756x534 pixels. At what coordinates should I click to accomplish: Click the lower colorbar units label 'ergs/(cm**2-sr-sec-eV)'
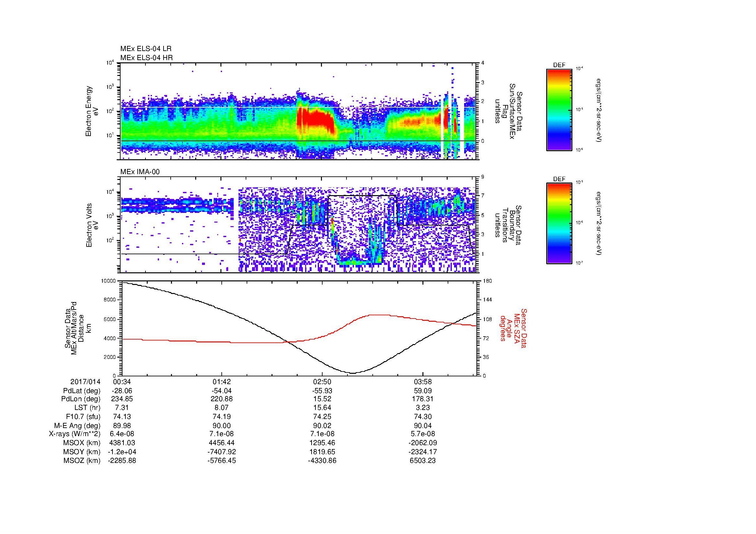click(x=599, y=224)
